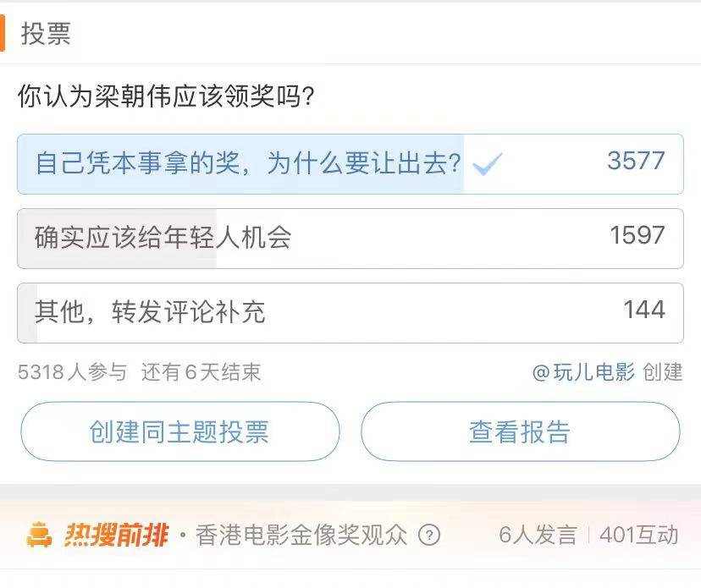Click the orange bar beside 投票 heading
The height and width of the screenshot is (588, 701).
tap(3, 33)
